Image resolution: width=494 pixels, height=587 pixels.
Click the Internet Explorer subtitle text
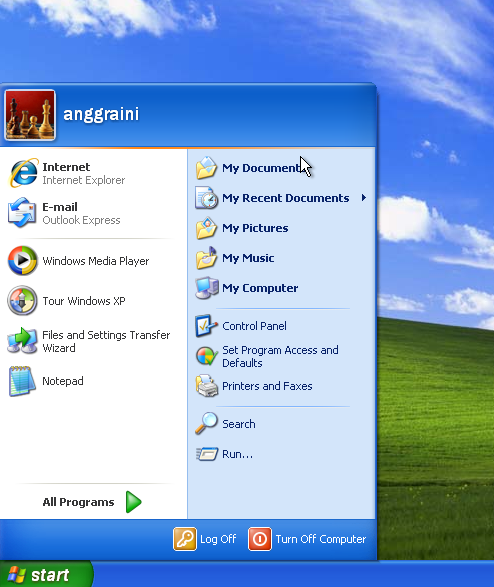pos(84,180)
